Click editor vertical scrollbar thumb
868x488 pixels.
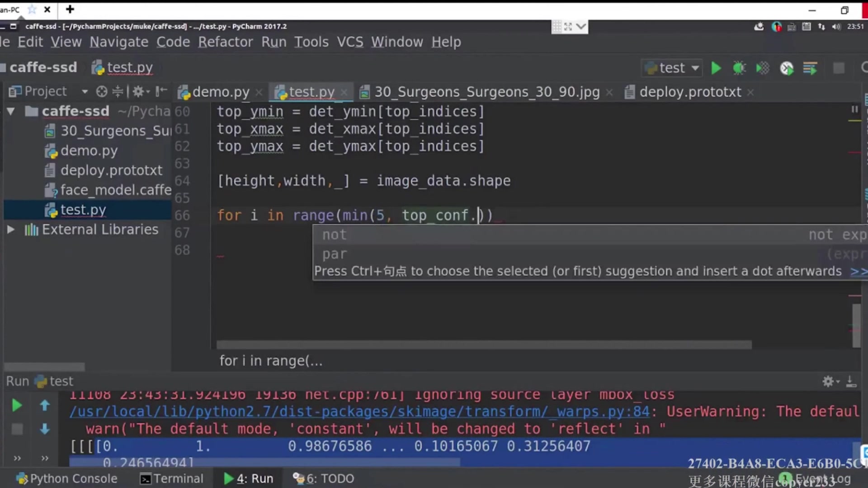(856, 325)
